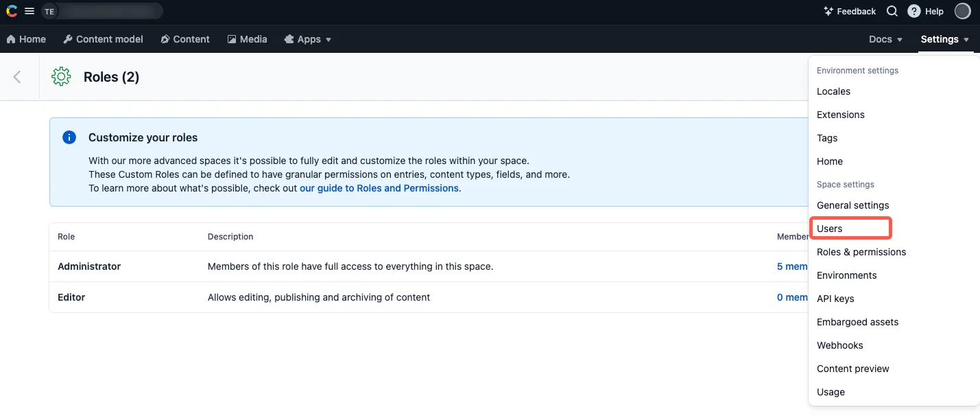The width and height of the screenshot is (980, 416).
Task: Open Roles & permissions menu item
Action: tap(894, 252)
